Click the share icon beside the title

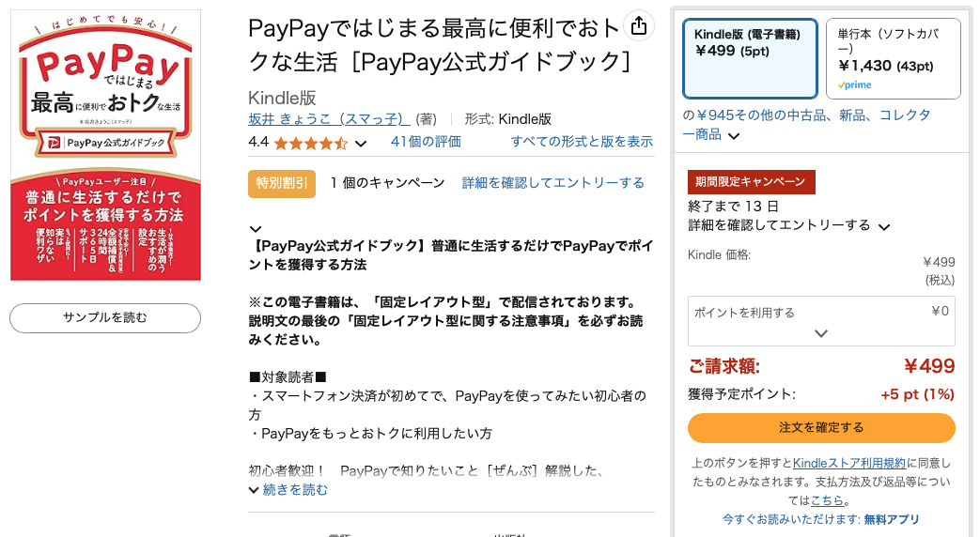pyautogui.click(x=639, y=26)
